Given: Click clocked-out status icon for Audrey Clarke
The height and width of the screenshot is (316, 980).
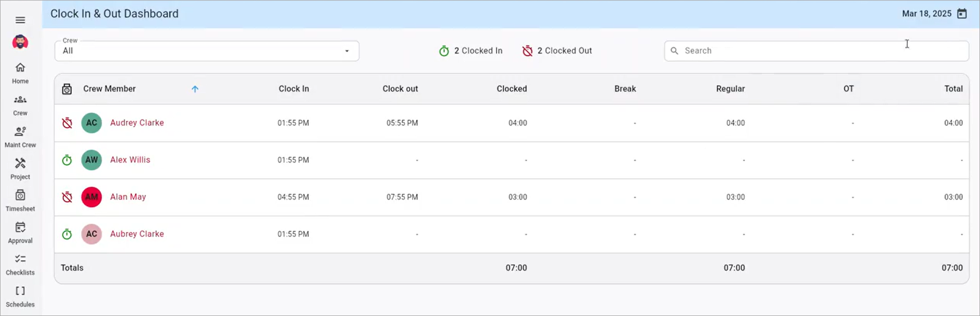Looking at the screenshot, I should (x=67, y=123).
